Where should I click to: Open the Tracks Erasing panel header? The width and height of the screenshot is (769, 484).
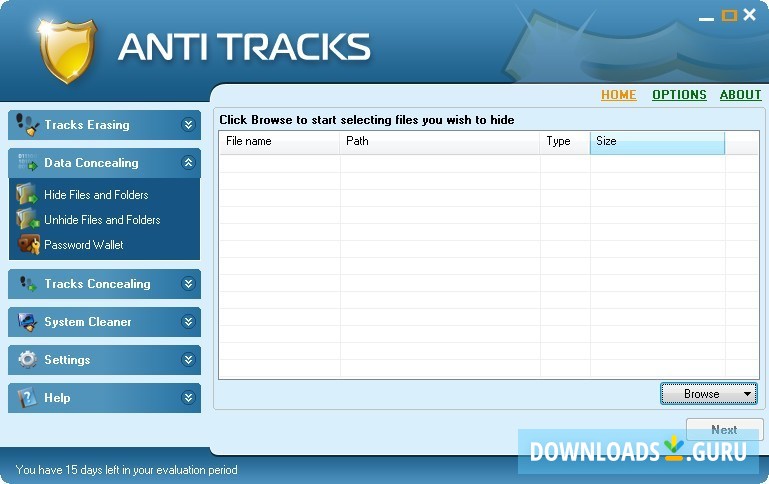[x=104, y=125]
